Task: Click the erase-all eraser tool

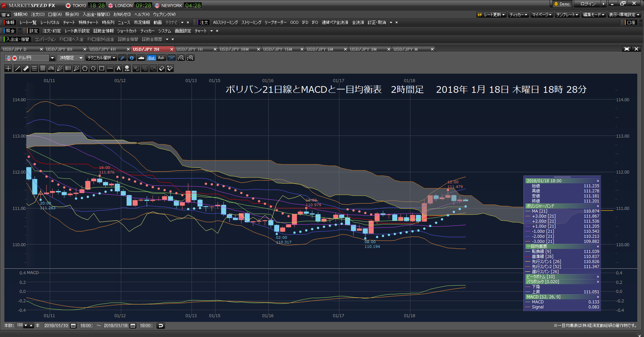Action: 170,68
